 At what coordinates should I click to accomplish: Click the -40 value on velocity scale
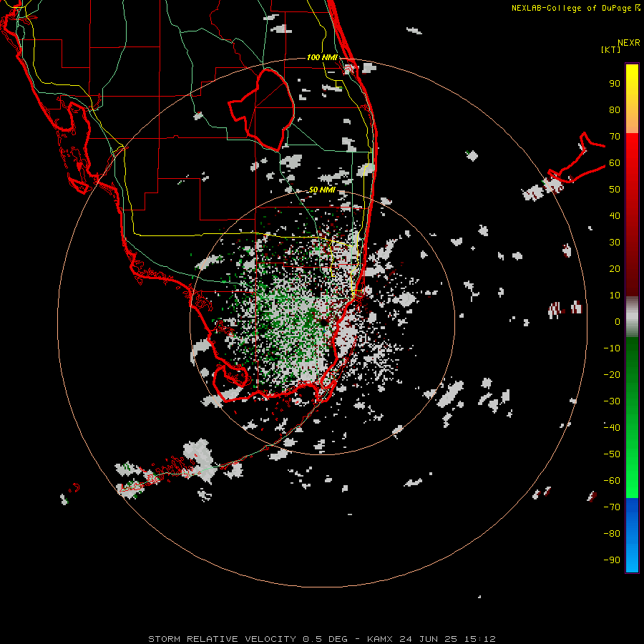click(612, 428)
